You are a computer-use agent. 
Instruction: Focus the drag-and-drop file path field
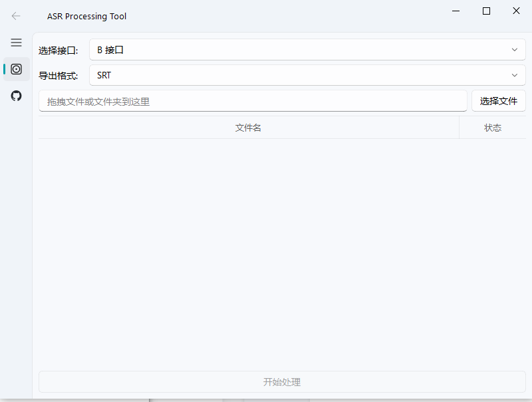click(x=253, y=101)
